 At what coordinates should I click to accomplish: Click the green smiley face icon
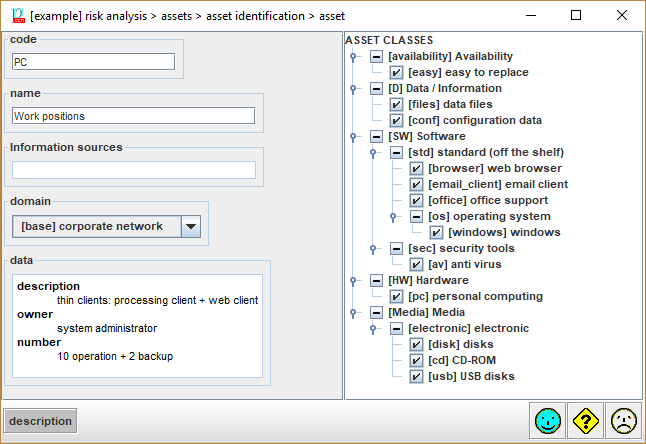[x=548, y=421]
